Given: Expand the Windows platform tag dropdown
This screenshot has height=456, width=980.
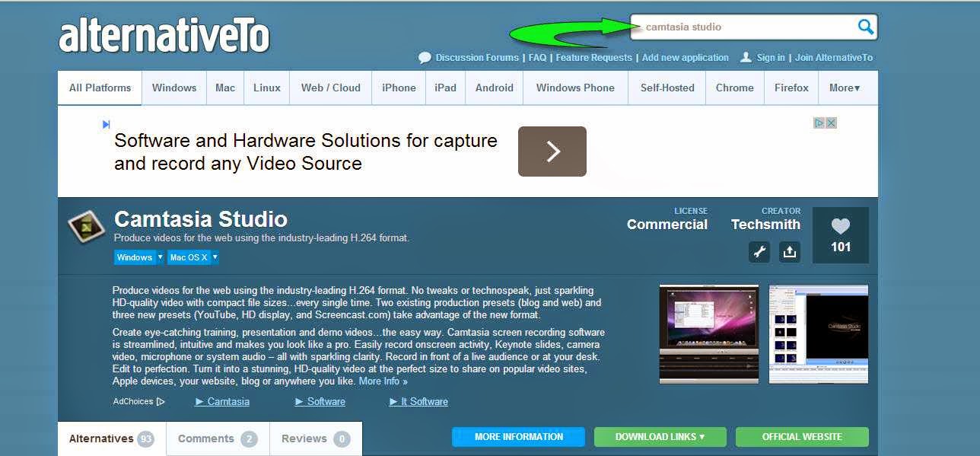Looking at the screenshot, I should coord(160,257).
